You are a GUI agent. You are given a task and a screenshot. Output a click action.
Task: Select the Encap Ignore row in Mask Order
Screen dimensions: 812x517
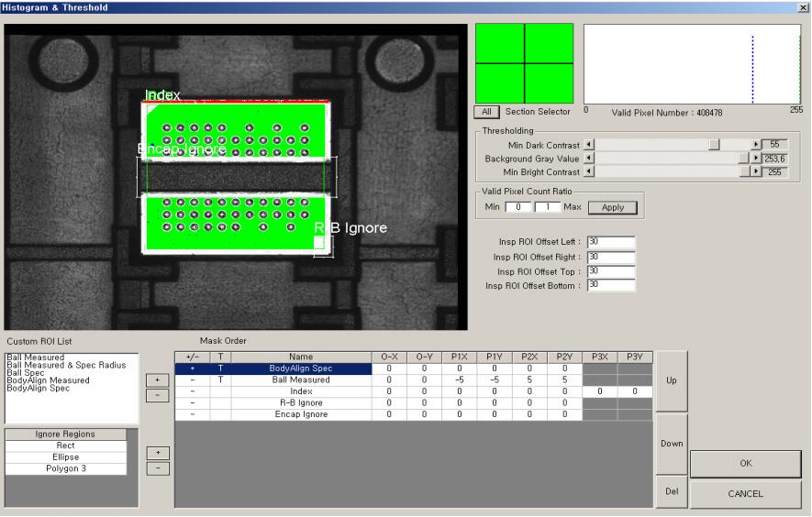(300, 414)
